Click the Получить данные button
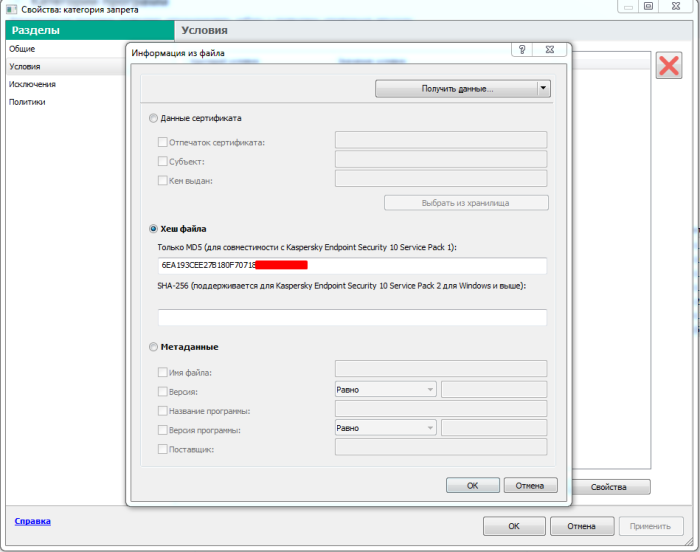 click(x=457, y=88)
